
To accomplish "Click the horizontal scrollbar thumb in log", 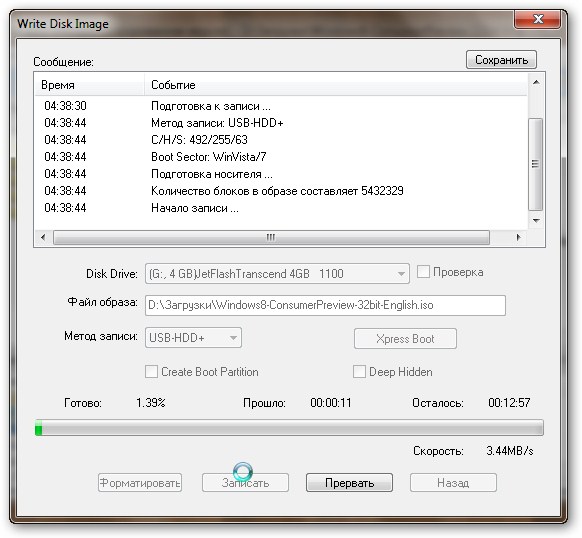I will pyautogui.click(x=271, y=238).
